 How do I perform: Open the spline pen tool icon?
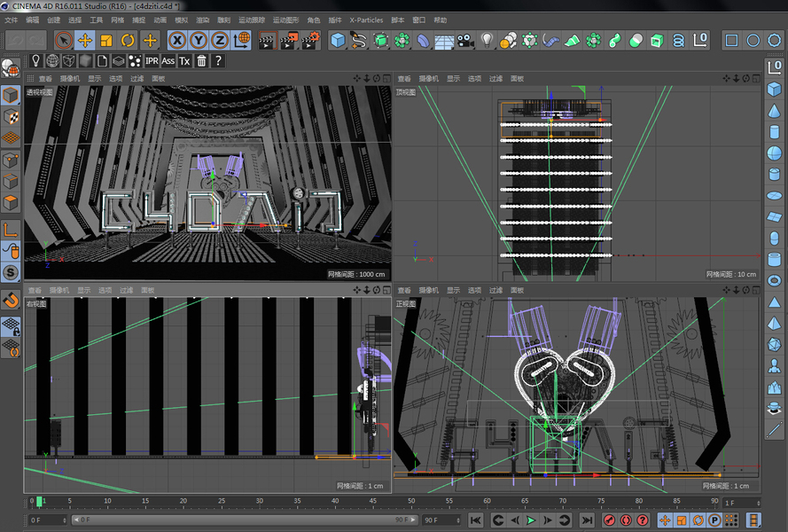[x=359, y=40]
